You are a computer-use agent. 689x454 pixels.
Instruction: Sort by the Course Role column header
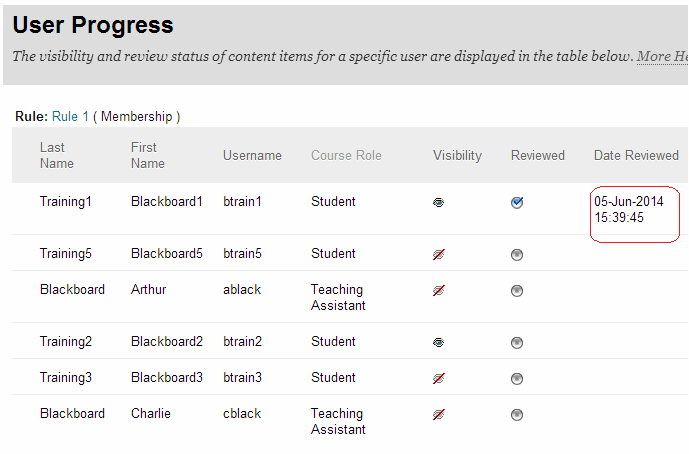(346, 156)
